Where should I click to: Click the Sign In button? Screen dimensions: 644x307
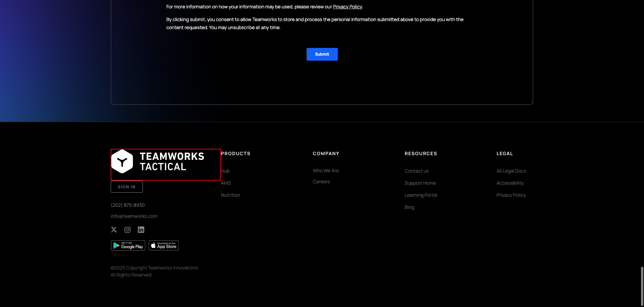click(x=127, y=187)
